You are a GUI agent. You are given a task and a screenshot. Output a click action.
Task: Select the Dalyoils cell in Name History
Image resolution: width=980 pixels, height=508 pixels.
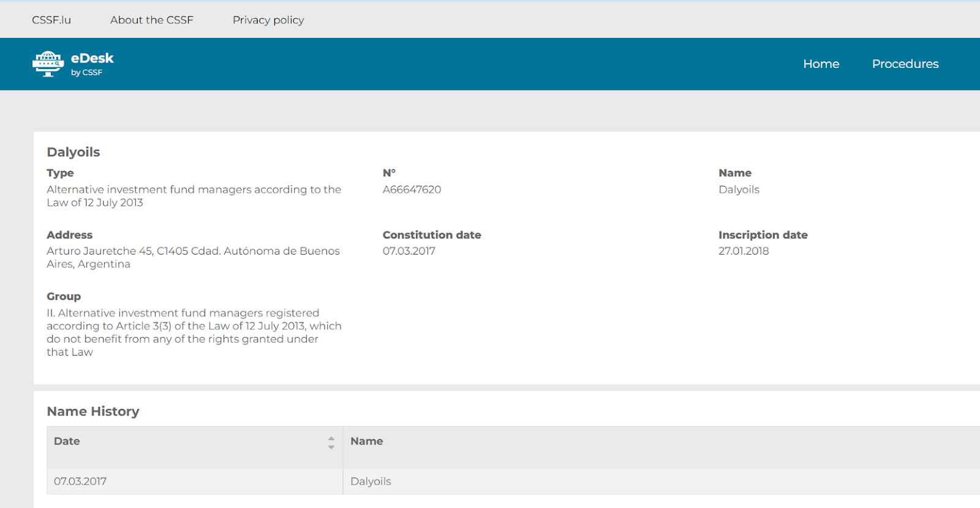coord(371,482)
